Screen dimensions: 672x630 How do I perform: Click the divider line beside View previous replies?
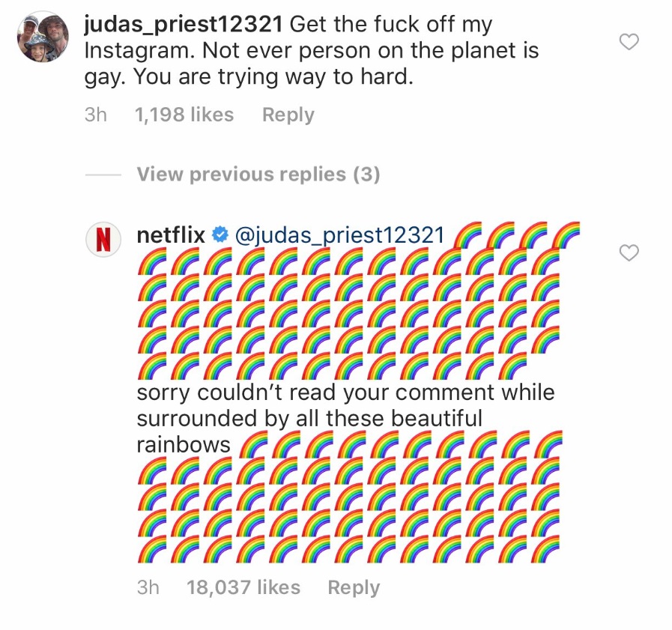(103, 175)
